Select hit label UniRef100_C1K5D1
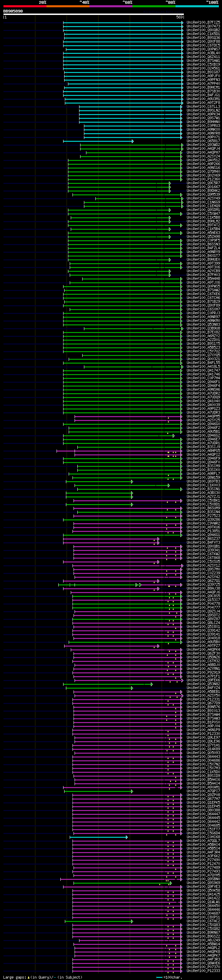The width and height of the screenshot is (222, 980). [x=203, y=34]
